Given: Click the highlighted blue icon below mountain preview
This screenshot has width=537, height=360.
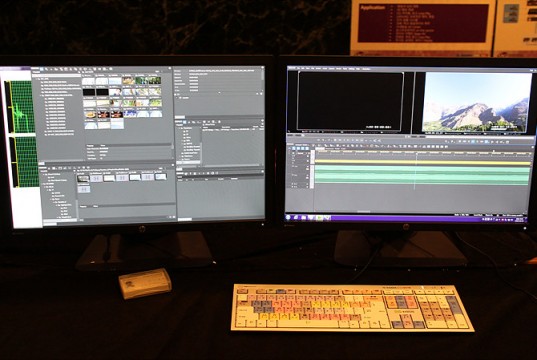Looking at the screenshot, I should 473,141.
